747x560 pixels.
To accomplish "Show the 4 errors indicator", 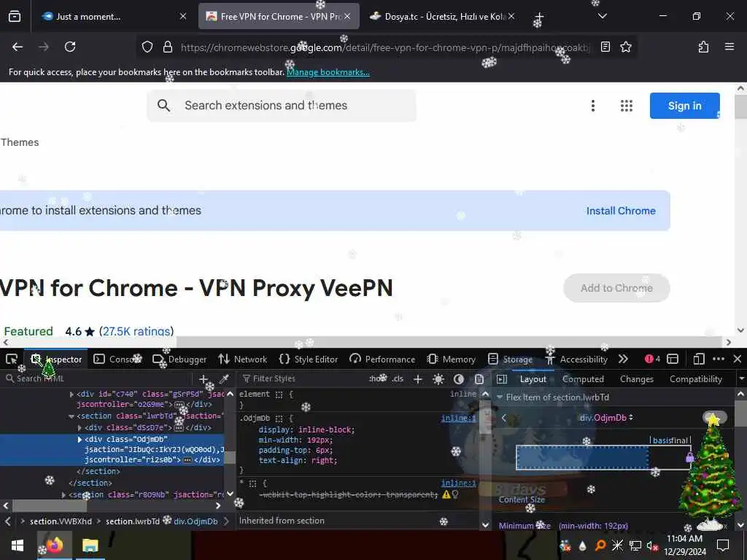I will [x=652, y=359].
